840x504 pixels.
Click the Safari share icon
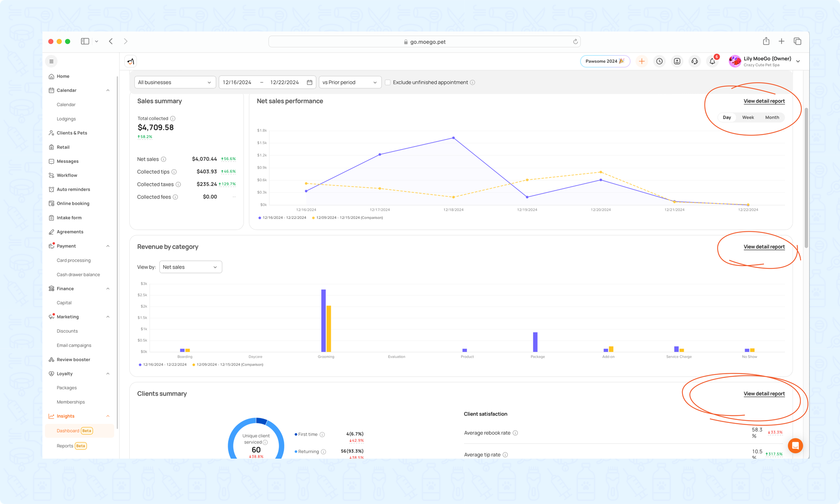(x=766, y=41)
